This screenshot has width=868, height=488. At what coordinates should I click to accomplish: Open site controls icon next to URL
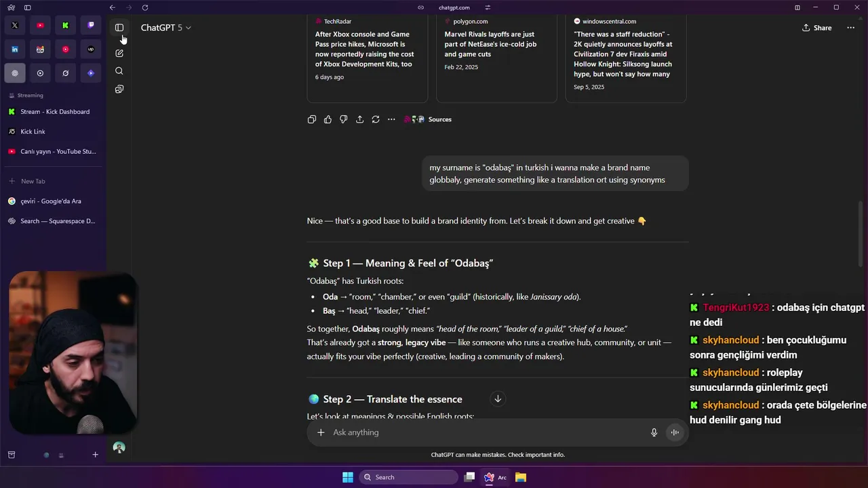coord(488,7)
